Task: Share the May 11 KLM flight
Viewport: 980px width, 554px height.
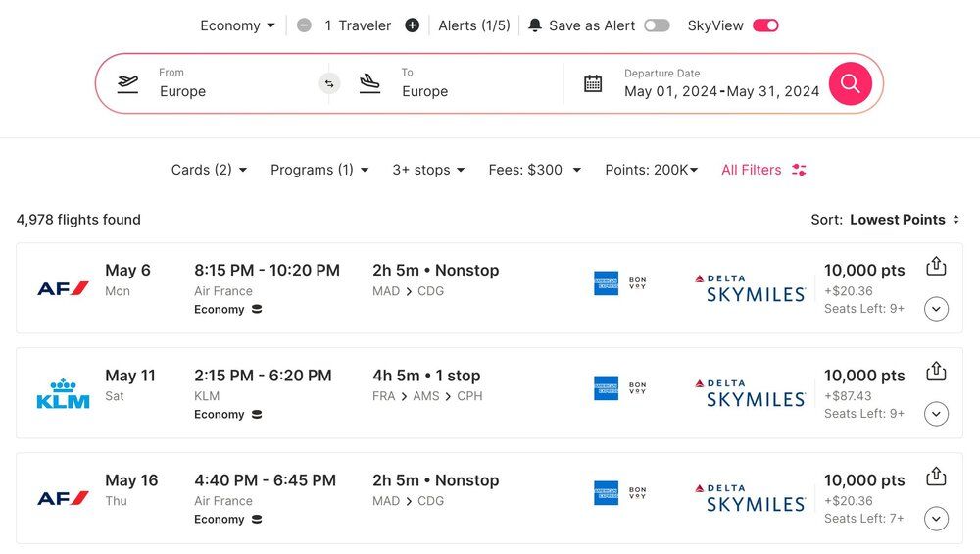Action: coord(936,371)
